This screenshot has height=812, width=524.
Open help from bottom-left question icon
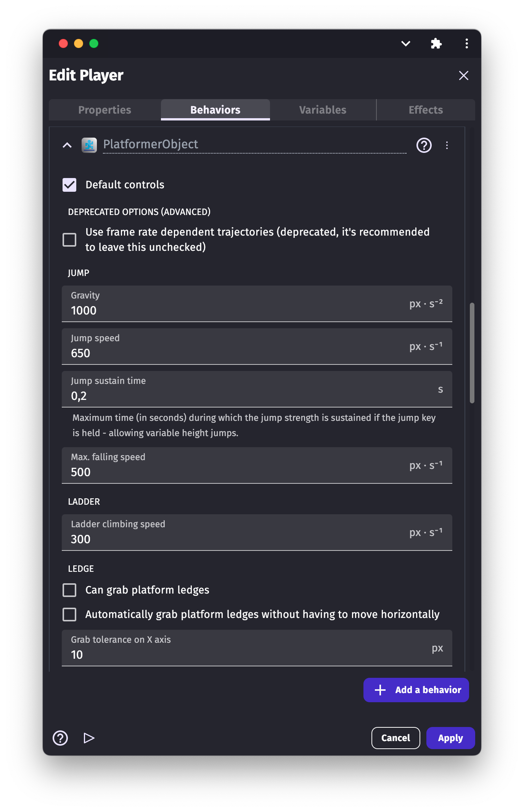click(x=60, y=738)
